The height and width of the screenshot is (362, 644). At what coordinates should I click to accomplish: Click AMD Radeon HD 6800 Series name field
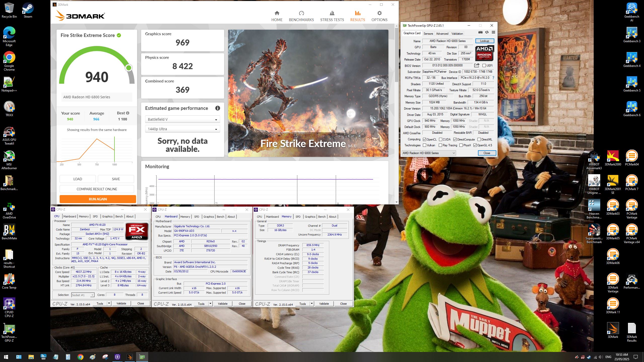[447, 41]
